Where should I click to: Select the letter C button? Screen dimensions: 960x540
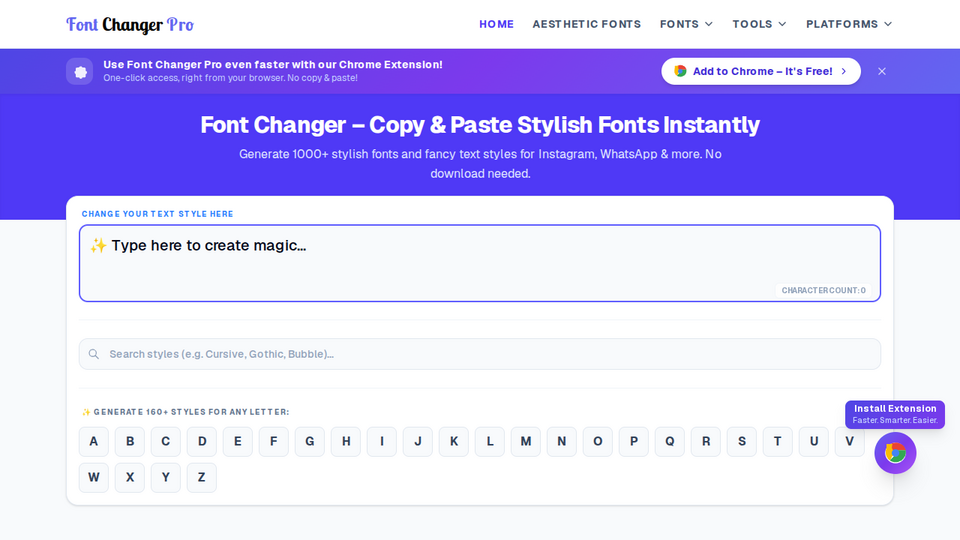(166, 441)
